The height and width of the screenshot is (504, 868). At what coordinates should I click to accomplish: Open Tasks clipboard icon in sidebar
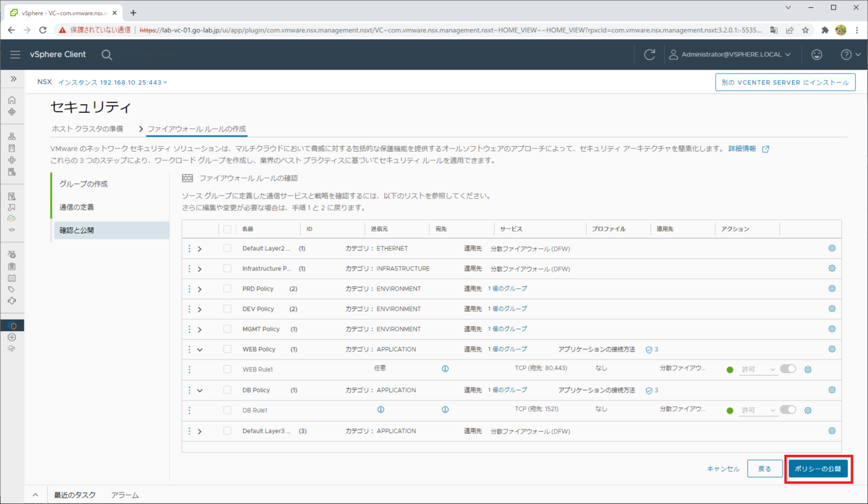tap(12, 266)
